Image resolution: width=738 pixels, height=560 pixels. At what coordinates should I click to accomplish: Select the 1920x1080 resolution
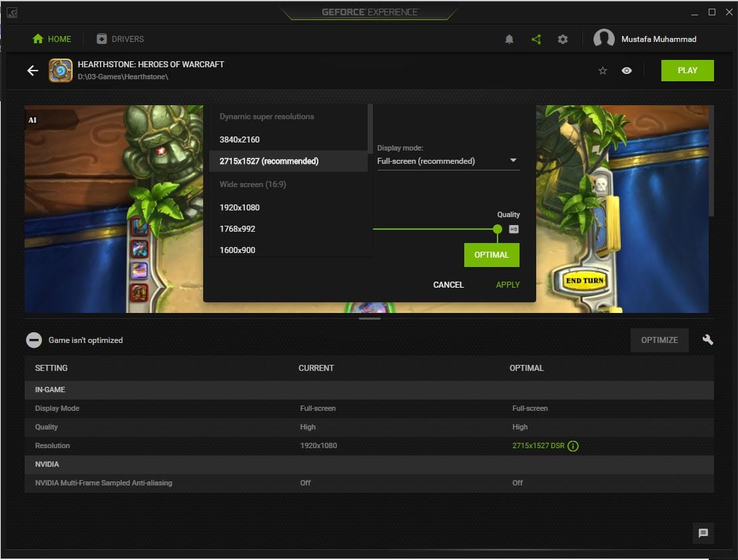coord(288,208)
